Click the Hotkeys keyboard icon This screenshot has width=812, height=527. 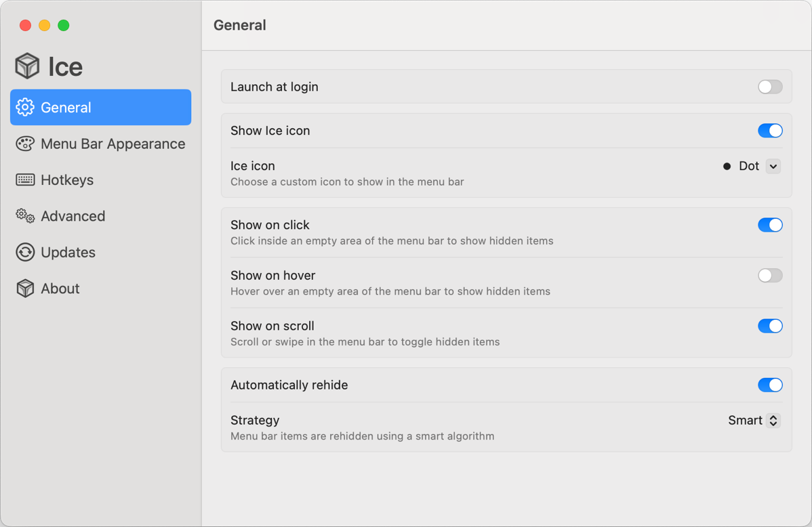[25, 180]
